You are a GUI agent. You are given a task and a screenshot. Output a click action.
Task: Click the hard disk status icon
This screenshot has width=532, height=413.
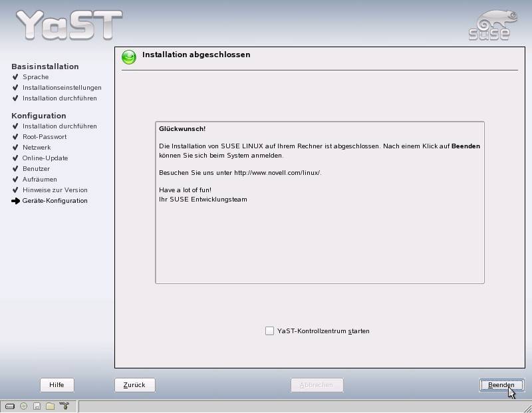(10, 406)
